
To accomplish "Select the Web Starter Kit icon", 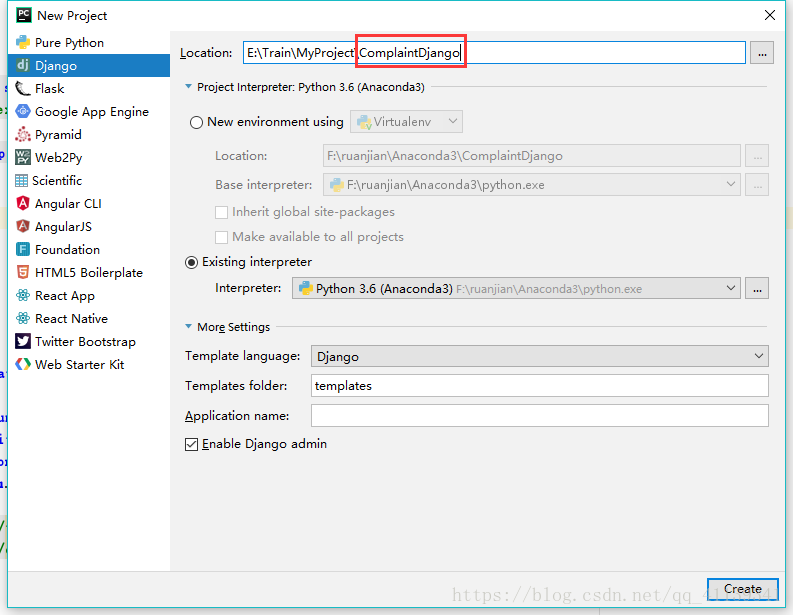I will [23, 364].
